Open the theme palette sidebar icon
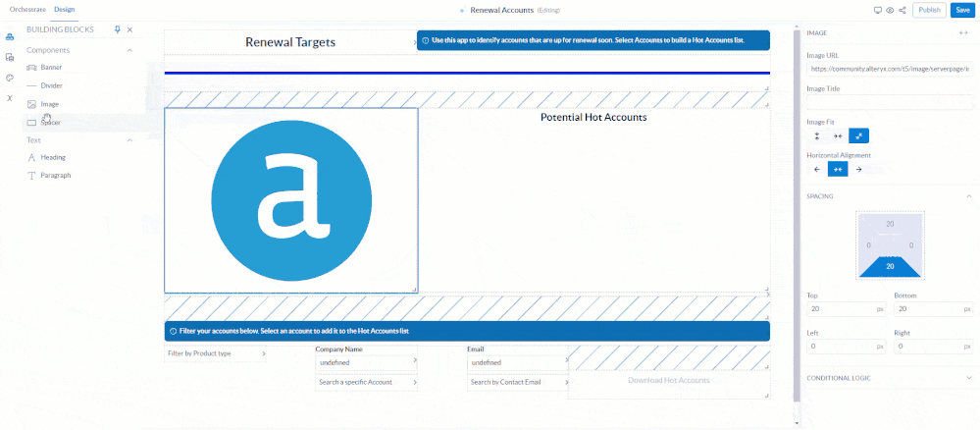 [x=10, y=78]
